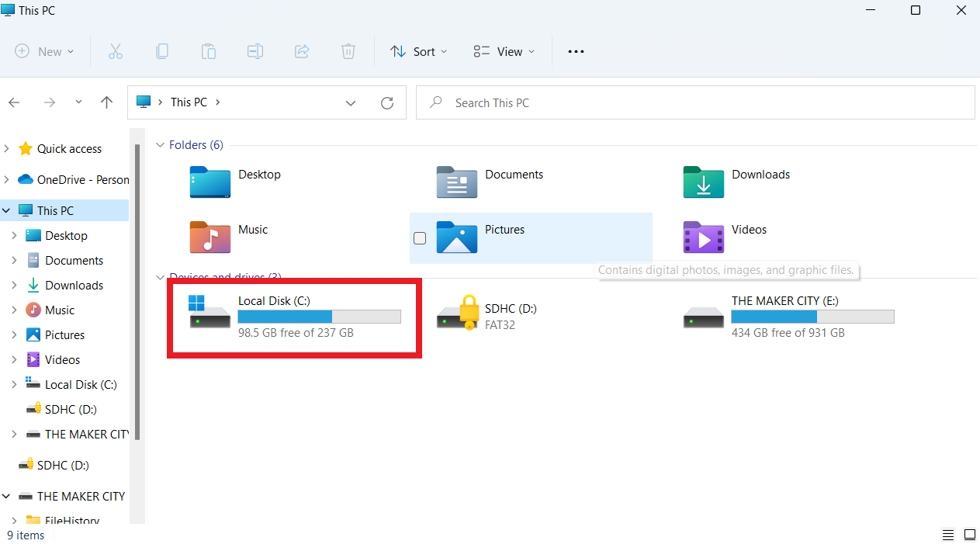The width and height of the screenshot is (980, 544).
Task: Expand Downloads node in navigation tree
Action: tap(14, 285)
